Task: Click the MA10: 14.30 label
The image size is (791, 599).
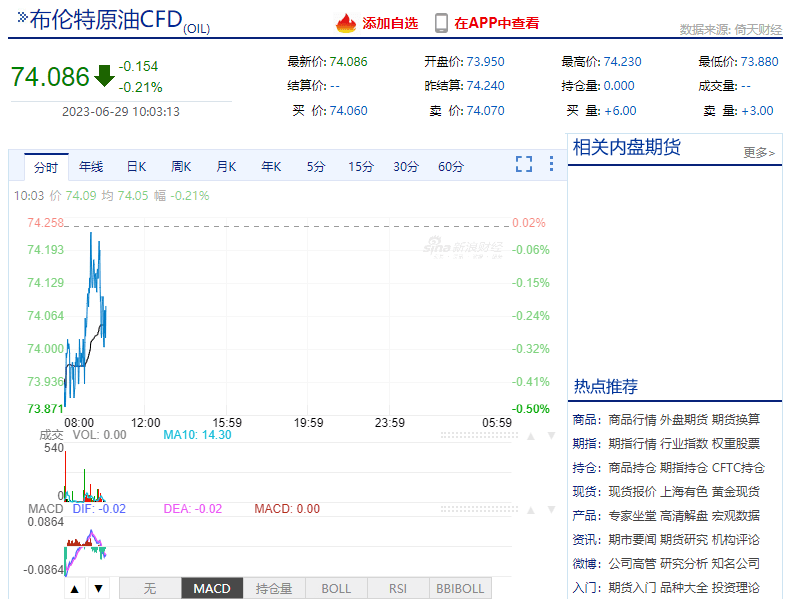Action: [x=197, y=435]
